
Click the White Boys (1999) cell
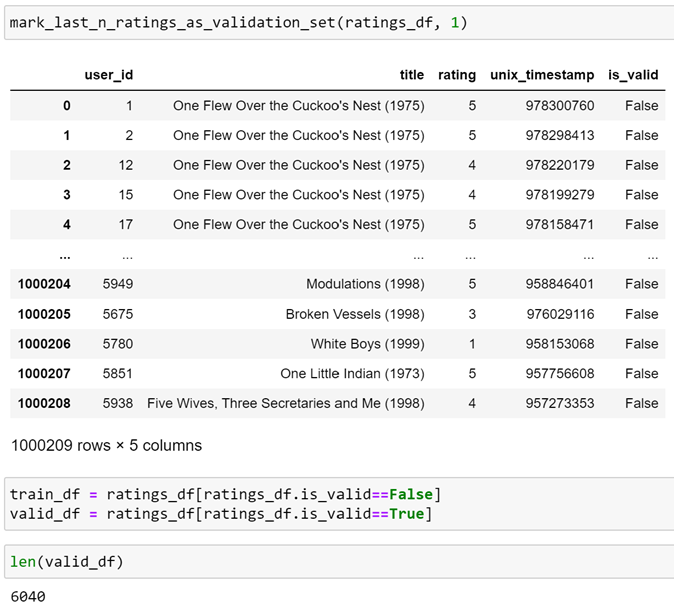click(367, 344)
